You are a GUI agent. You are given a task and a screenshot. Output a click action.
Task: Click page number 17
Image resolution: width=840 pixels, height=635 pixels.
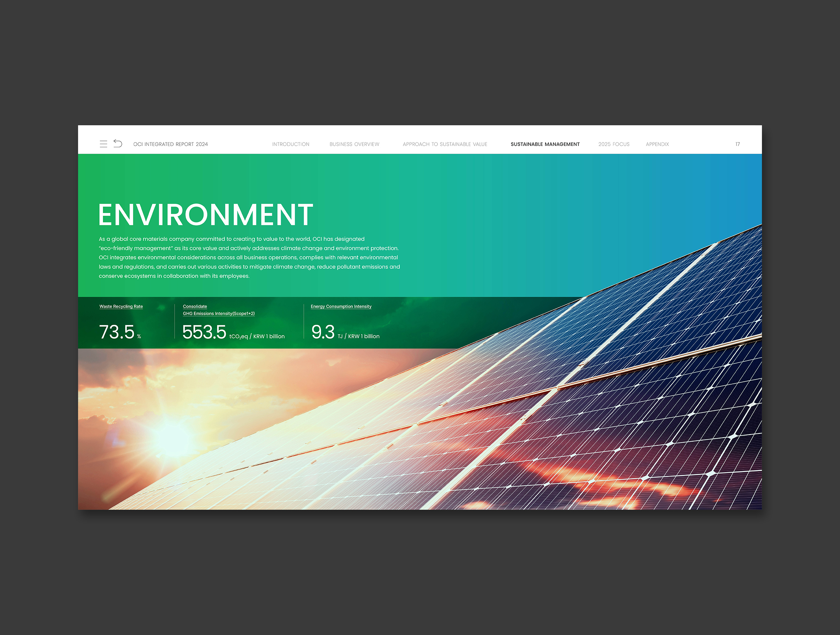[737, 144]
